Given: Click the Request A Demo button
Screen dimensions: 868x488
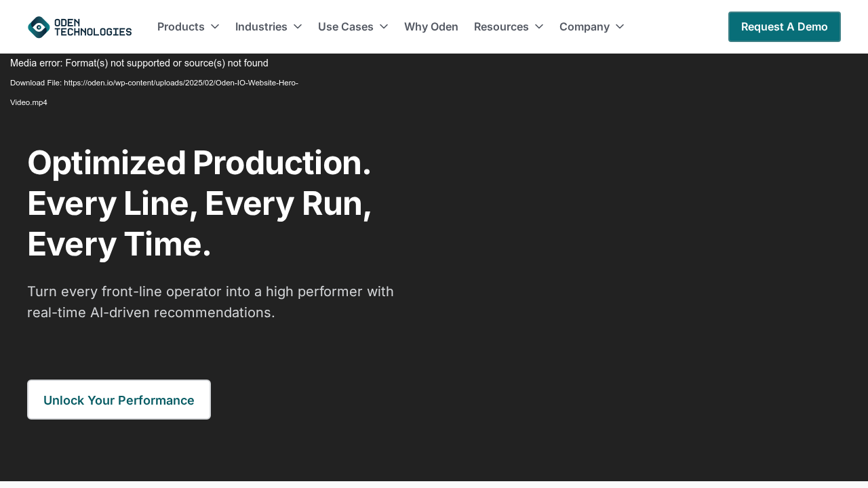Looking at the screenshot, I should [784, 26].
